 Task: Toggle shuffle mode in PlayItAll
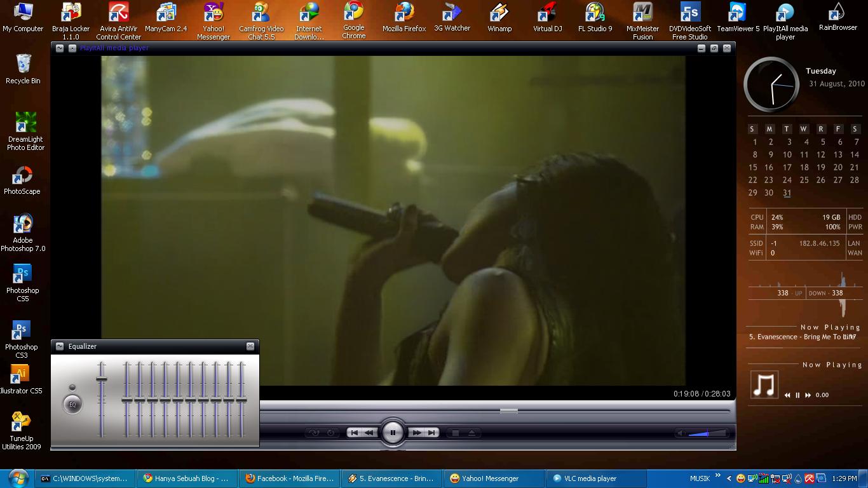(x=313, y=433)
